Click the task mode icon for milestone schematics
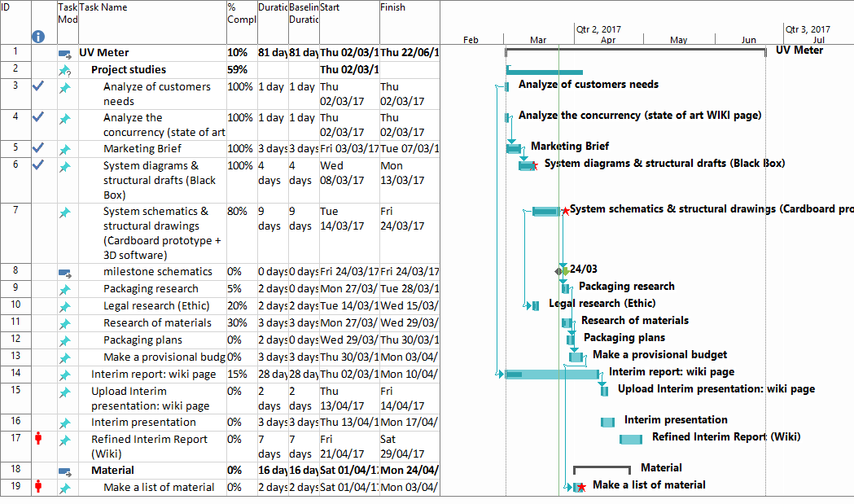Image resolution: width=854 pixels, height=504 pixels. [x=65, y=272]
